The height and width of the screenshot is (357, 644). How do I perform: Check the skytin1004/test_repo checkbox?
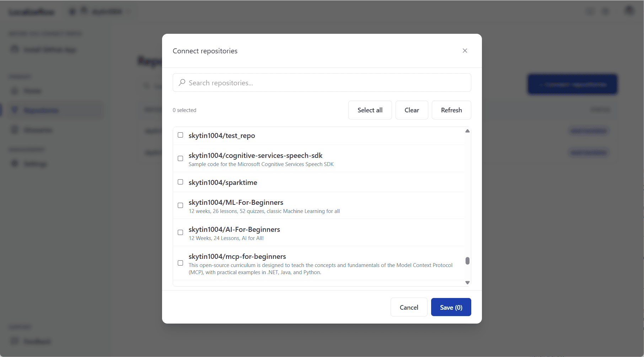pos(181,135)
